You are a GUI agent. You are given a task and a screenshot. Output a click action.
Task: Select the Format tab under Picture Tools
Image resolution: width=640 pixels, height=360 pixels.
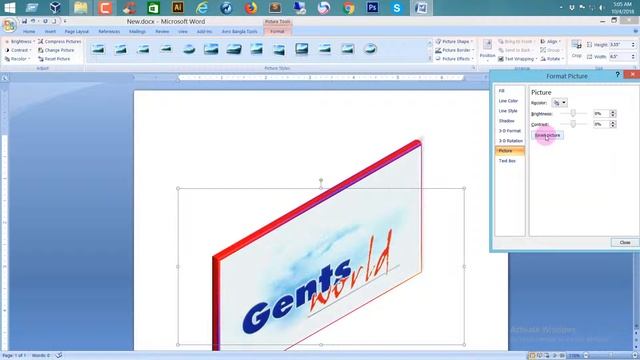tap(277, 31)
